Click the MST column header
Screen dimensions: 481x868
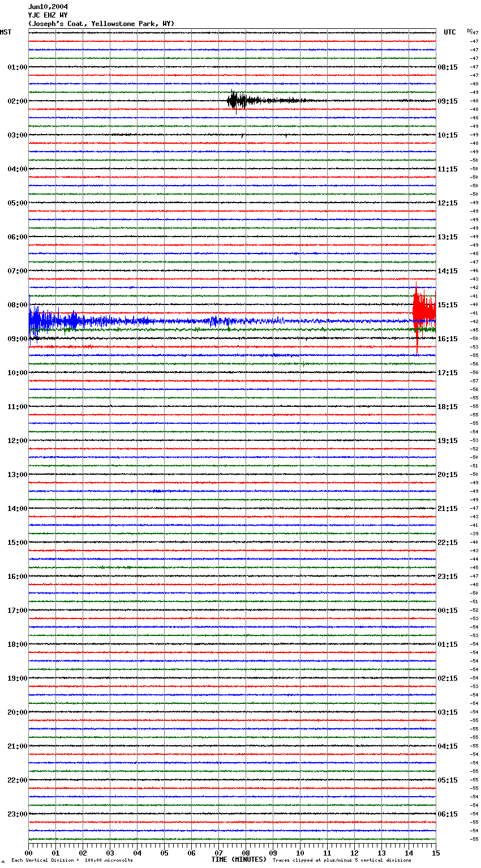click(6, 32)
